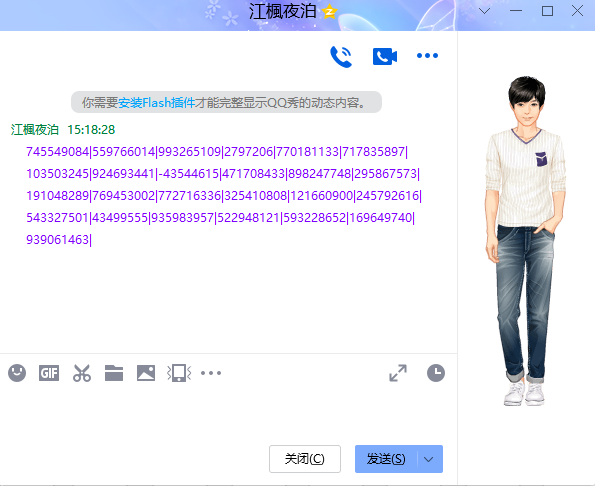595x486 pixels.
Task: Send a file using folder icon
Action: point(114,373)
